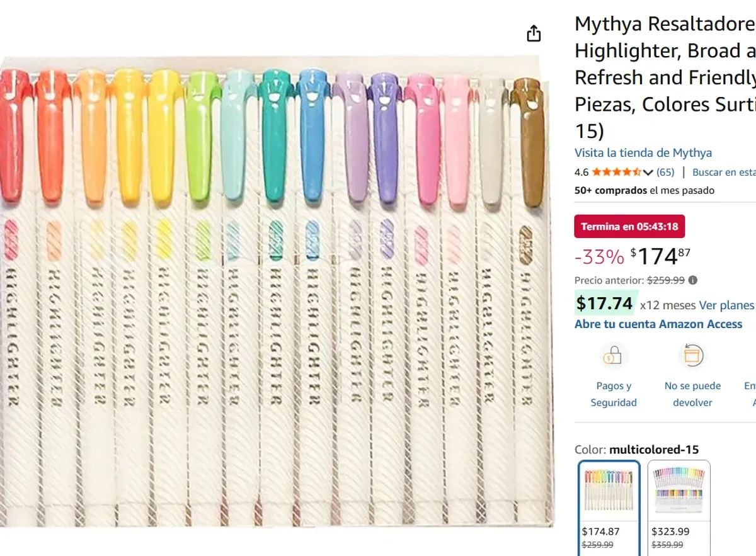Screen dimensions: 756x556
Task: Visit the Mythya store link
Action: tap(643, 153)
